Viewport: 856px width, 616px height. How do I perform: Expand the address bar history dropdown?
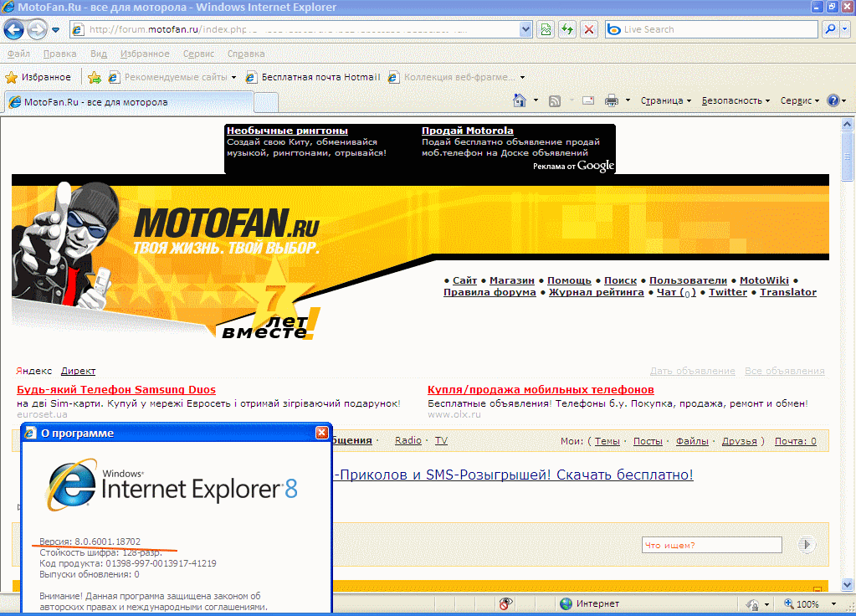[525, 29]
